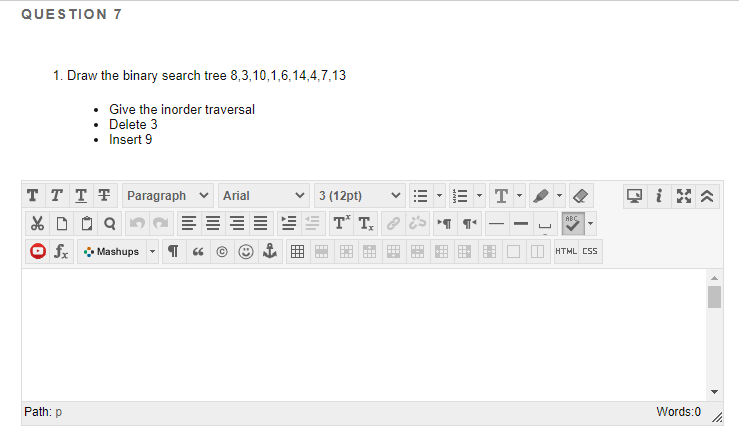
Task: Insert a numbered list
Action: tap(460, 196)
